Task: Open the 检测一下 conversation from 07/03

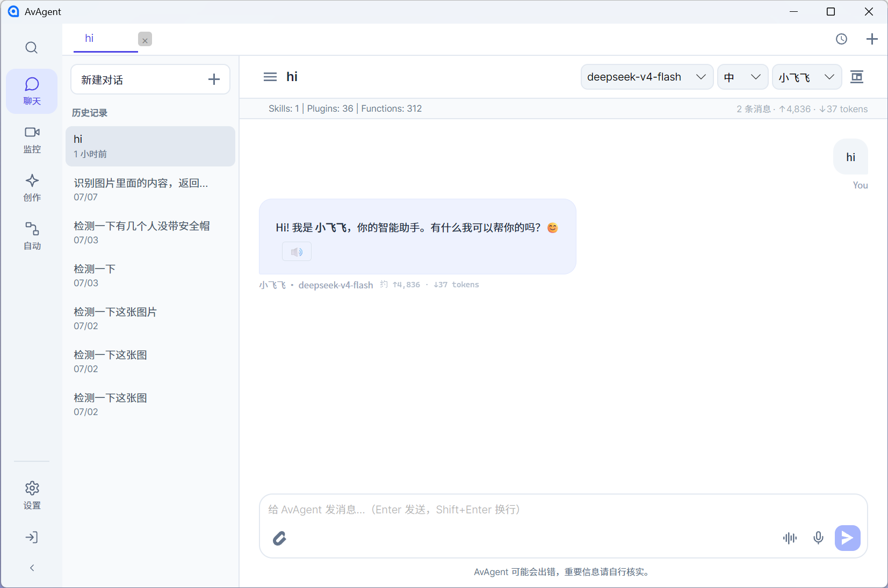Action: point(150,275)
